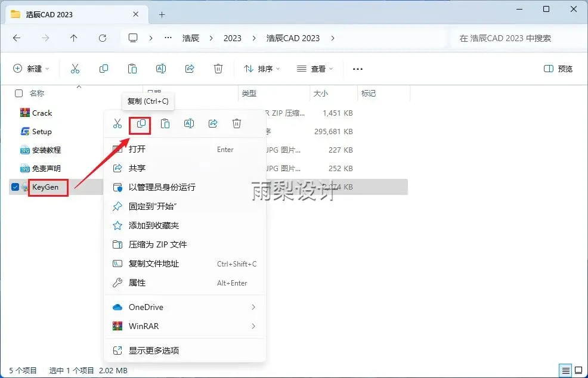Switch to details view in the status bar

pyautogui.click(x=565, y=370)
